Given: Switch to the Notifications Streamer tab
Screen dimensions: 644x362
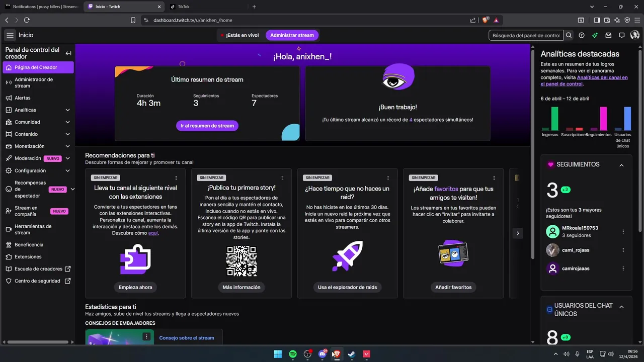Looking at the screenshot, I should coord(42,7).
